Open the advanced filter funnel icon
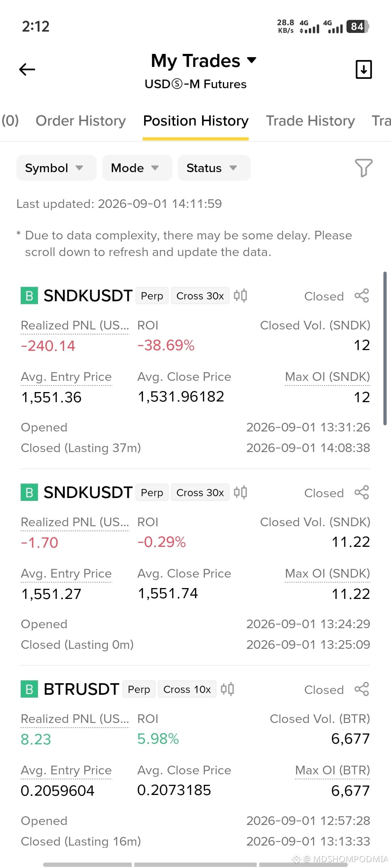 [363, 168]
